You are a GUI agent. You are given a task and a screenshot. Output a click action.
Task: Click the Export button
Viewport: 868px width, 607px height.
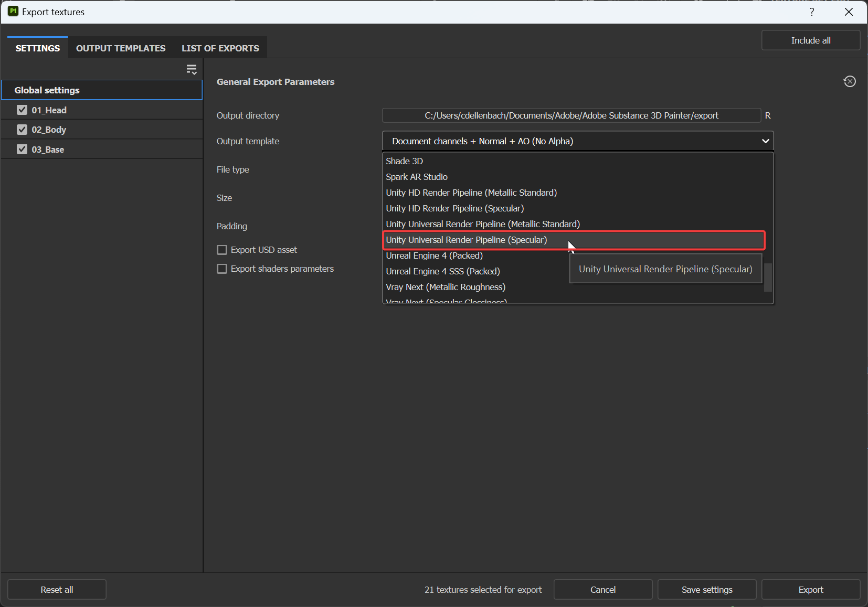point(810,589)
